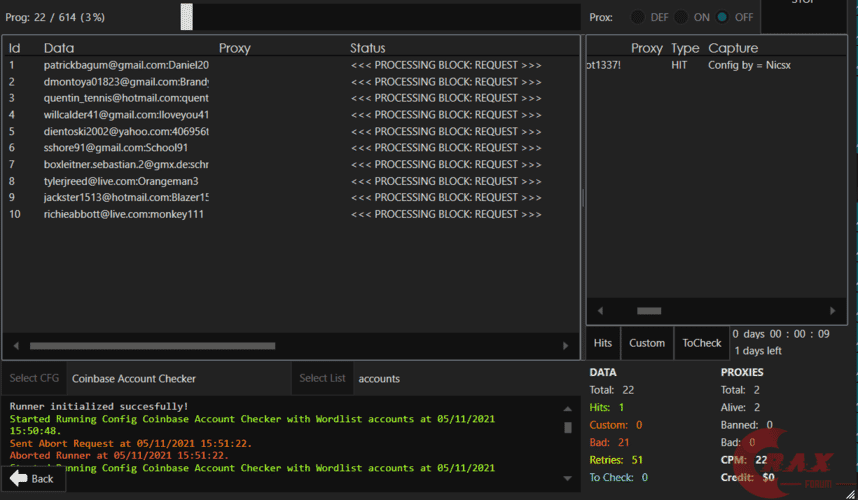Click the splitter grip between the two tables
The width and height of the screenshot is (858, 500).
[x=583, y=198]
